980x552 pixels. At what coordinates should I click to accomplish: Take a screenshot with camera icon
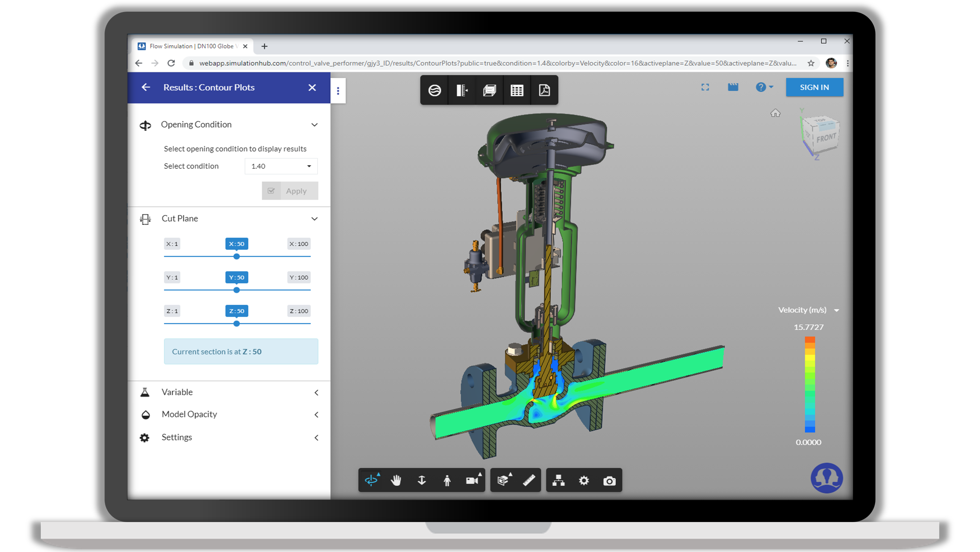pos(609,481)
